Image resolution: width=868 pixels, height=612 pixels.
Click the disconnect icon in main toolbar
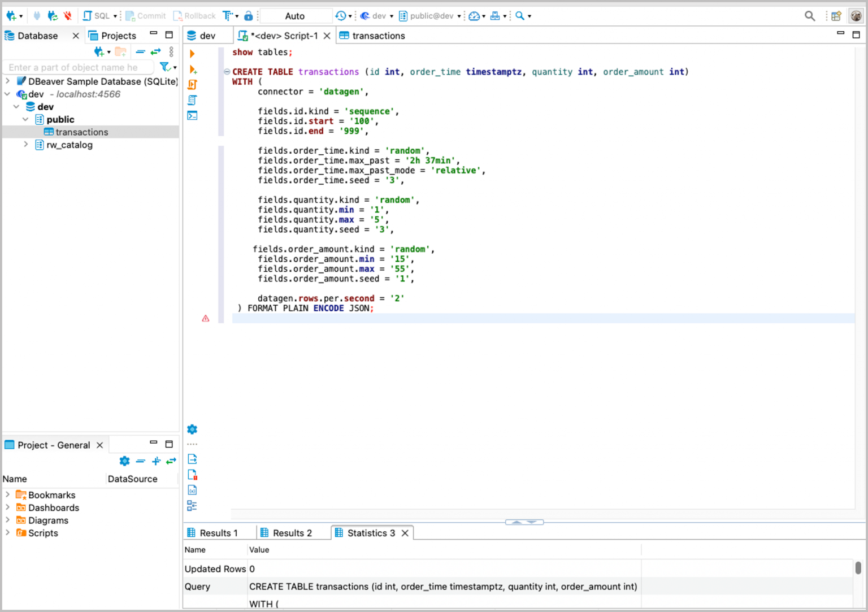pyautogui.click(x=67, y=16)
